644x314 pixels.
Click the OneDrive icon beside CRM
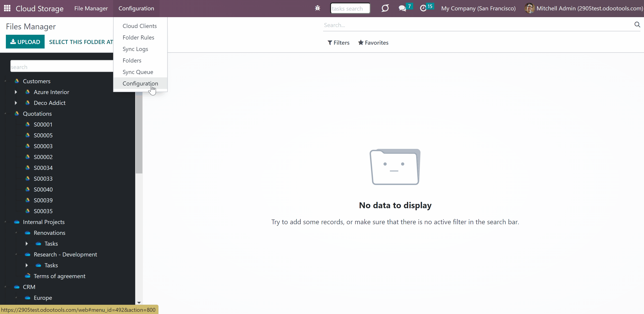[x=17, y=287]
